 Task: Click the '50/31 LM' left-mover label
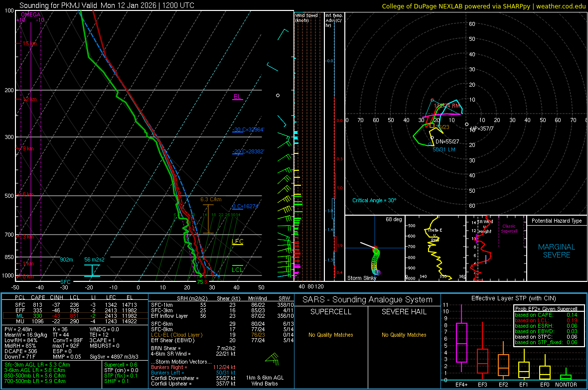coord(444,149)
